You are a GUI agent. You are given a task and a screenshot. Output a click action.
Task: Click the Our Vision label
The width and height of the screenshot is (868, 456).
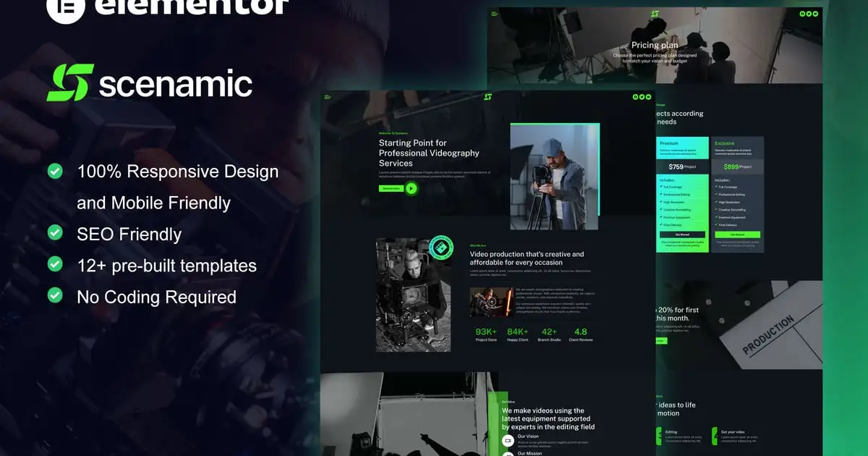point(527,436)
